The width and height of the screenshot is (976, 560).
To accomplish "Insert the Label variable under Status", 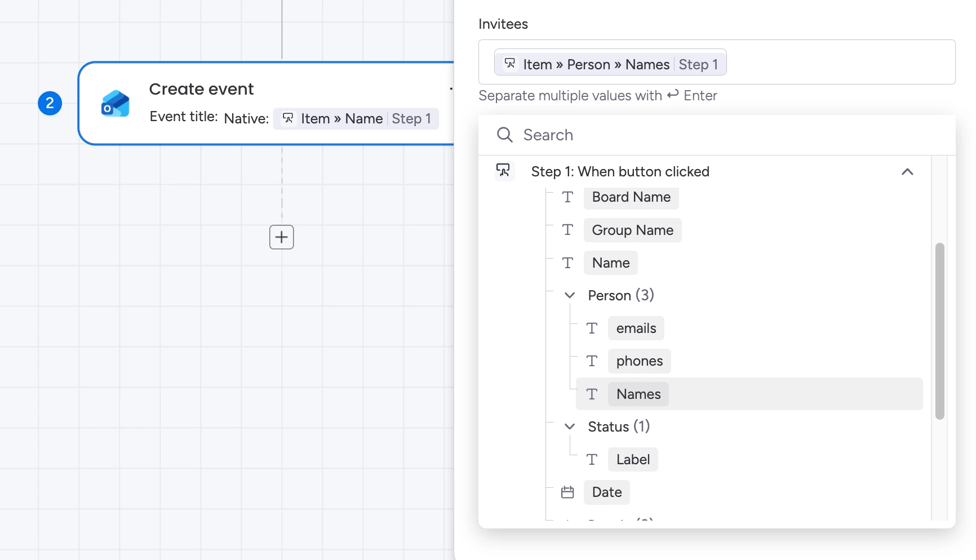I will click(x=632, y=460).
